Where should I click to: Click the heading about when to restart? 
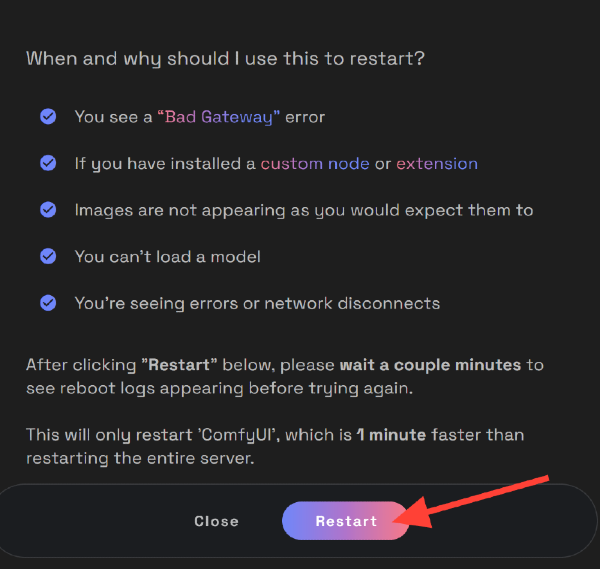(225, 59)
